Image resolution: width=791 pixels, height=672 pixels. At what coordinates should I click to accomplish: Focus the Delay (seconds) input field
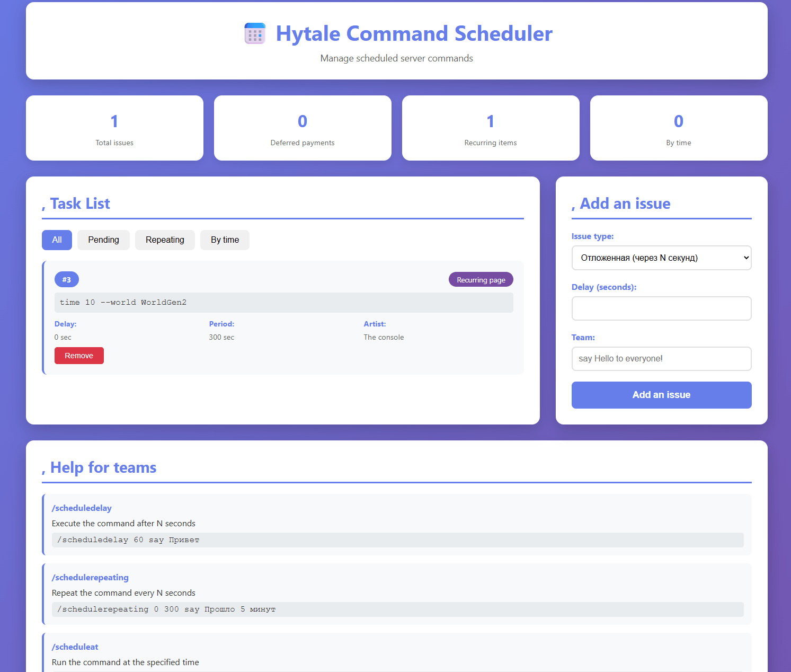tap(661, 308)
